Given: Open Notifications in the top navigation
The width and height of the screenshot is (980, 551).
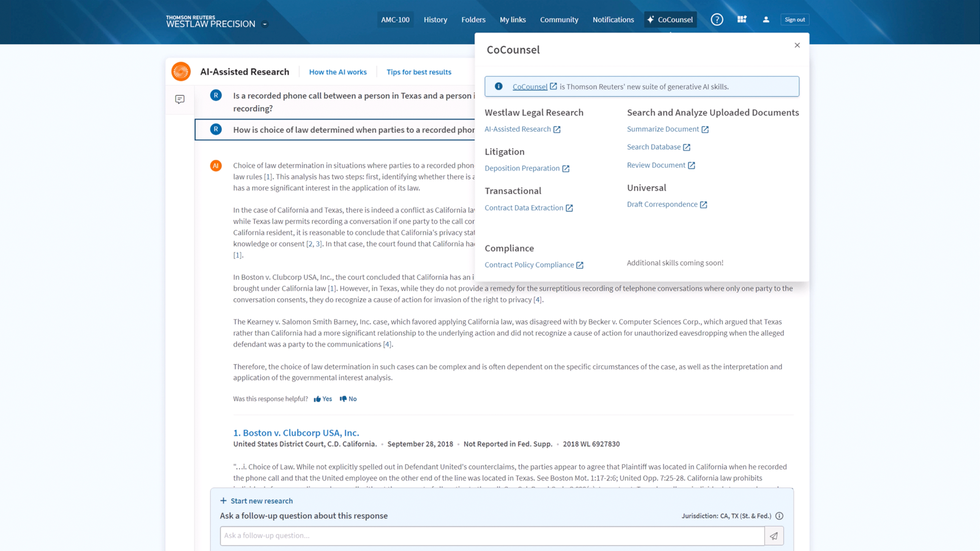Looking at the screenshot, I should tap(612, 20).
